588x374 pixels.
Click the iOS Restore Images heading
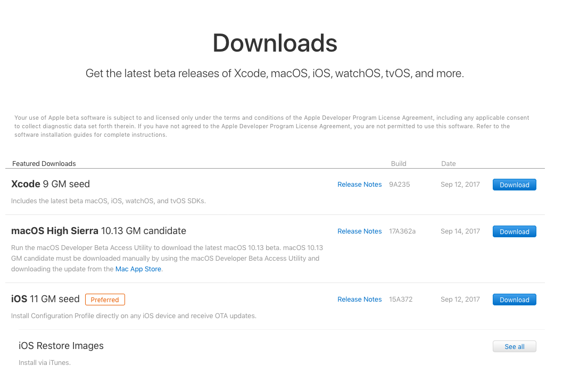coord(61,346)
